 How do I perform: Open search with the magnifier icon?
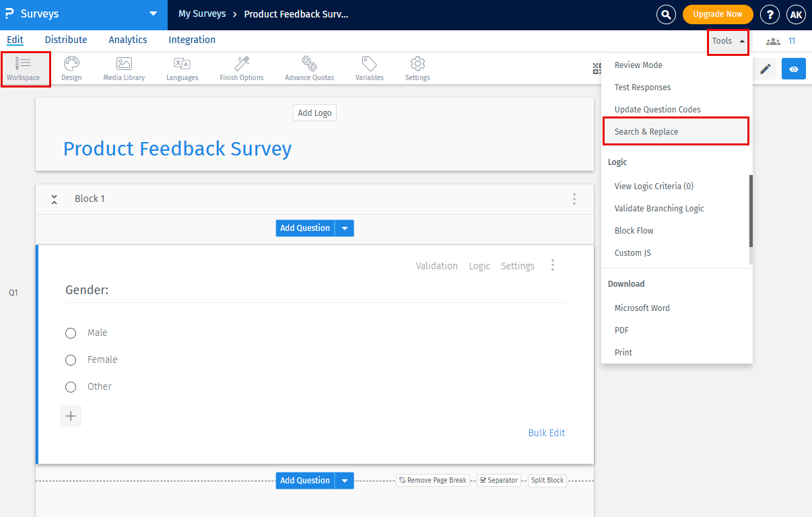point(666,14)
